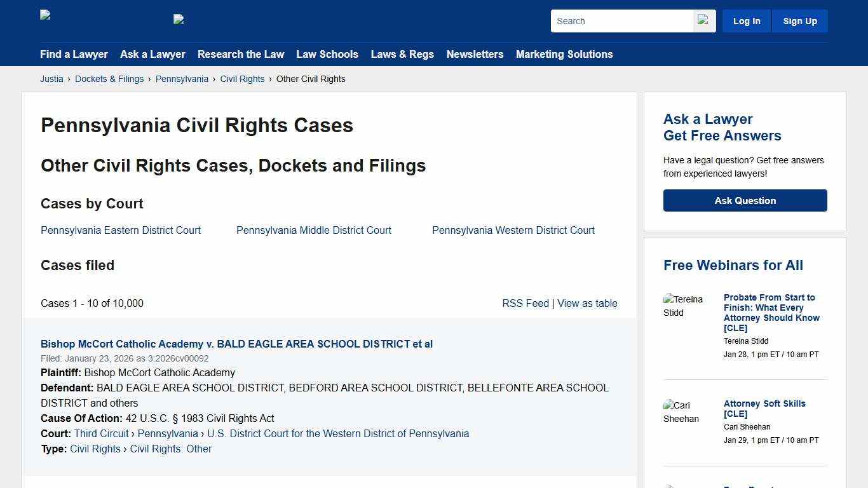Click the Third Circuit court link
Viewport: 868px width, 488px height.
pos(101,433)
